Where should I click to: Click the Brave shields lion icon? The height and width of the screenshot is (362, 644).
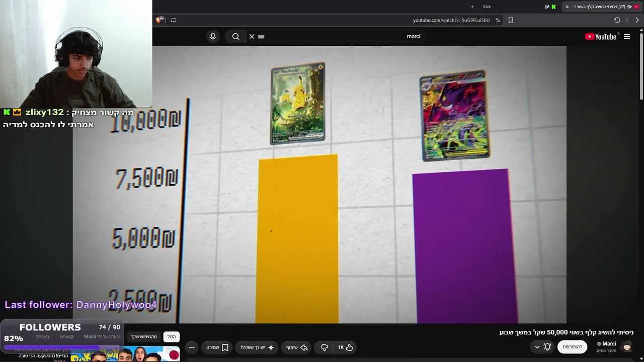click(x=159, y=20)
